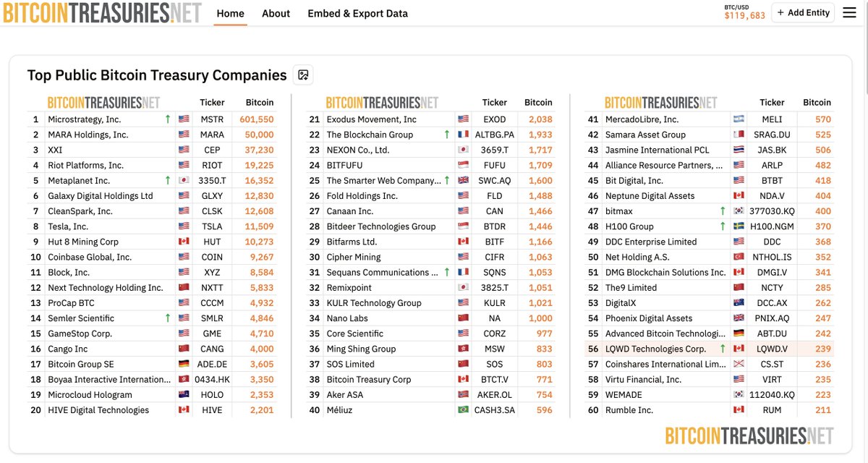Viewport: 868px width, 463px height.
Task: Click the 0434.HK ticker cell
Action: coord(212,379)
